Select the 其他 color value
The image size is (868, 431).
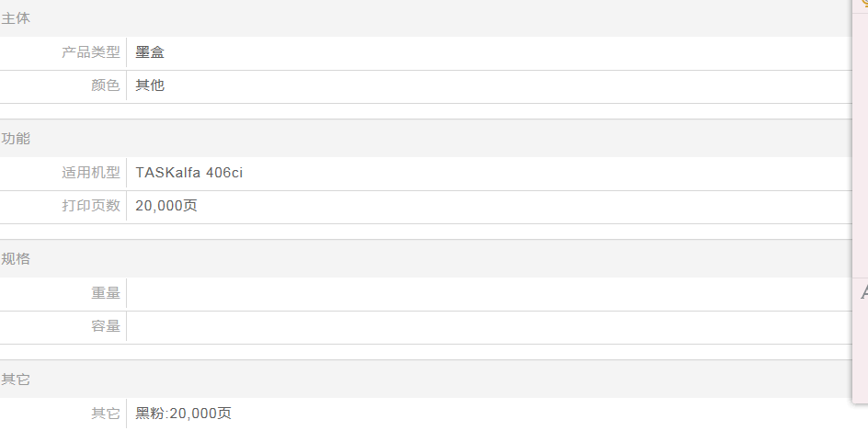150,86
